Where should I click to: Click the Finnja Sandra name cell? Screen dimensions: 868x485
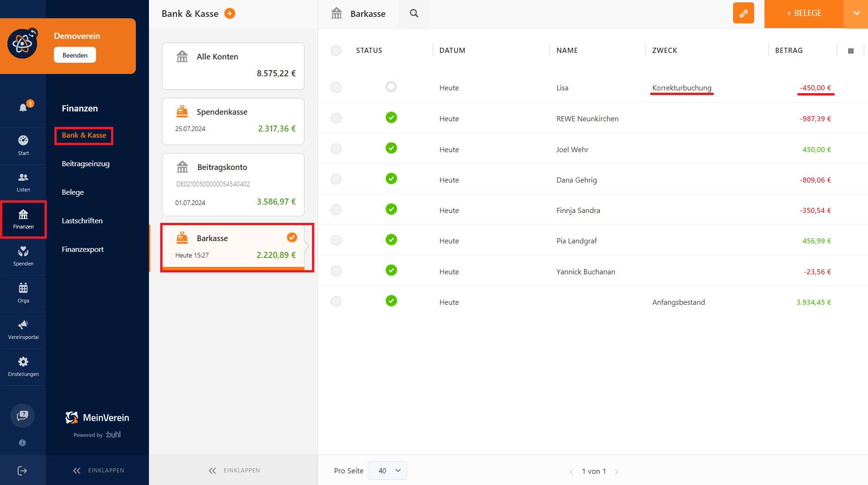click(x=578, y=211)
